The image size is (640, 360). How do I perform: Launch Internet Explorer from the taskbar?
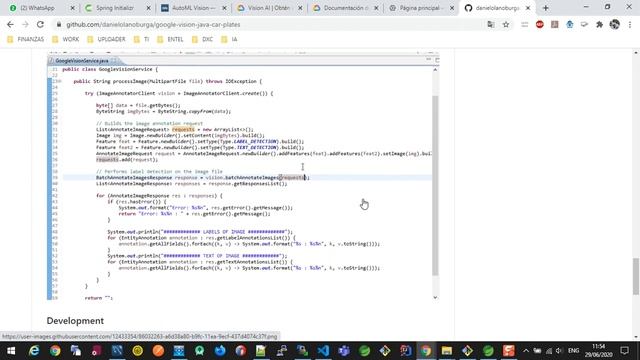tap(34, 351)
